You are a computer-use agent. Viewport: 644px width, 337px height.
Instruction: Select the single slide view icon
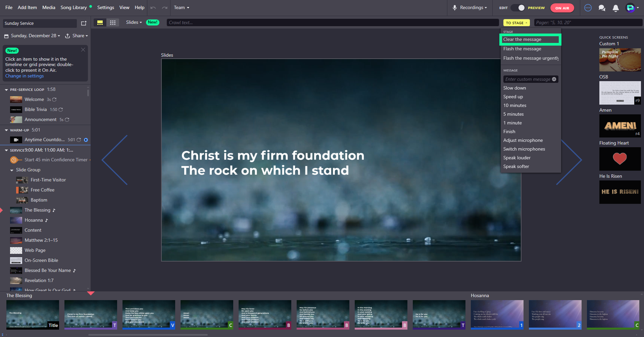(100, 22)
